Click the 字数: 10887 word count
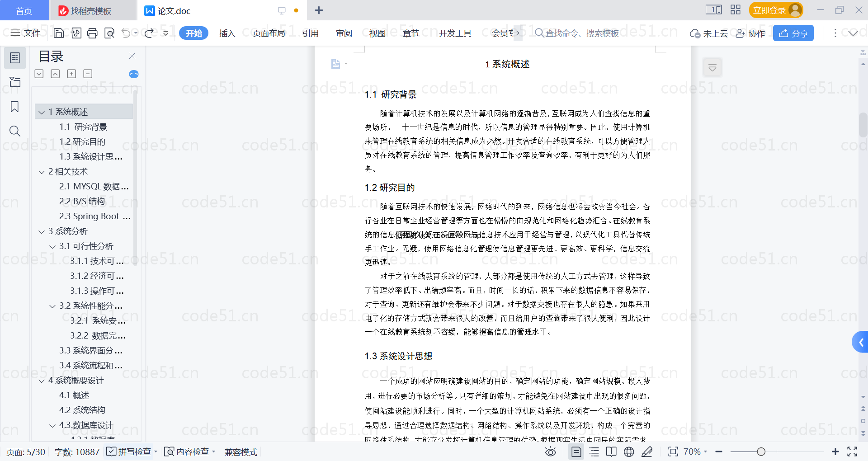868x461 pixels. (77, 452)
